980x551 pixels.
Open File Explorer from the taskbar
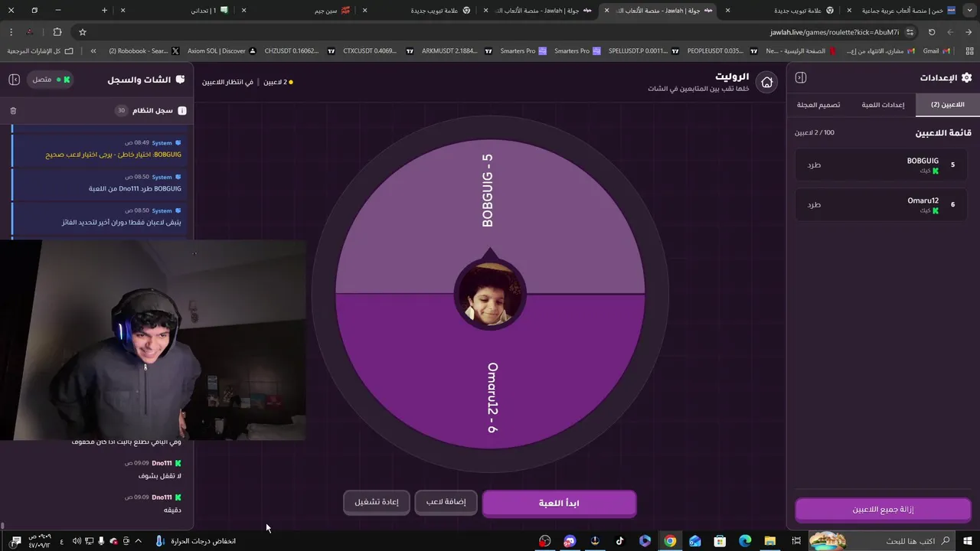pyautogui.click(x=770, y=541)
